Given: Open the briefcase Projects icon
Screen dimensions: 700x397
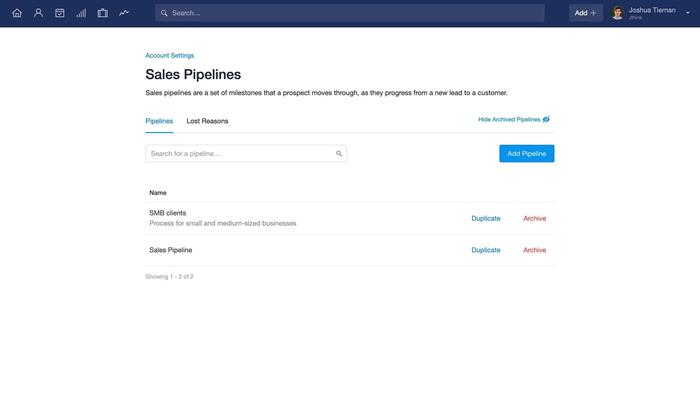Looking at the screenshot, I should [103, 13].
